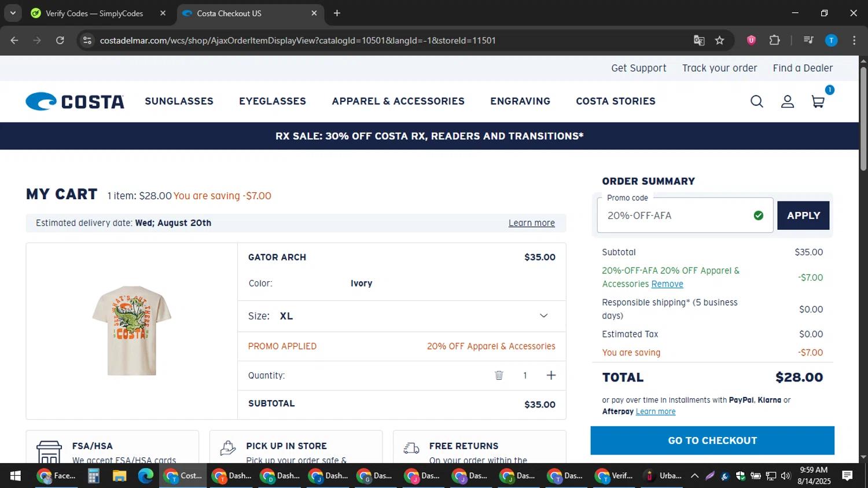The height and width of the screenshot is (488, 868).
Task: Click the browser address bar URL
Action: 297,41
